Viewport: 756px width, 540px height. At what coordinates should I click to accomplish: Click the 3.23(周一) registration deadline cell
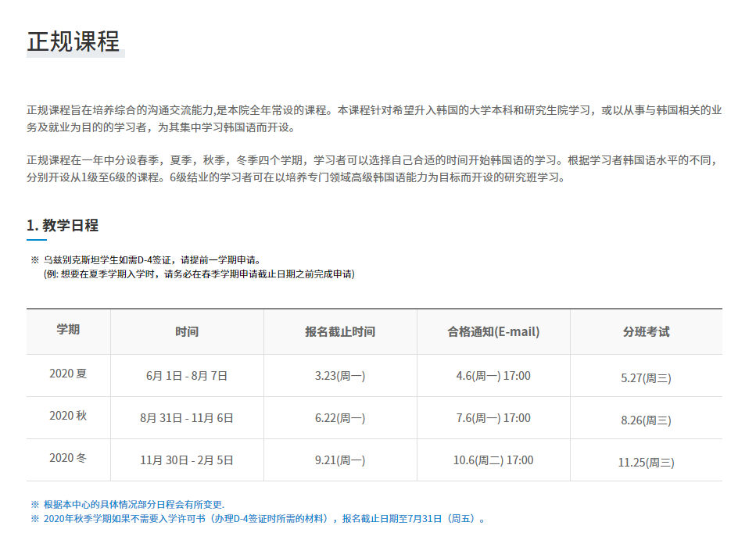coord(340,376)
